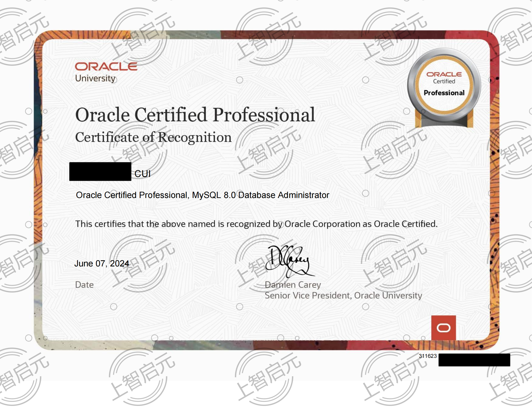Click the Damien Carey handwritten signature
532x411 pixels.
pyautogui.click(x=290, y=262)
